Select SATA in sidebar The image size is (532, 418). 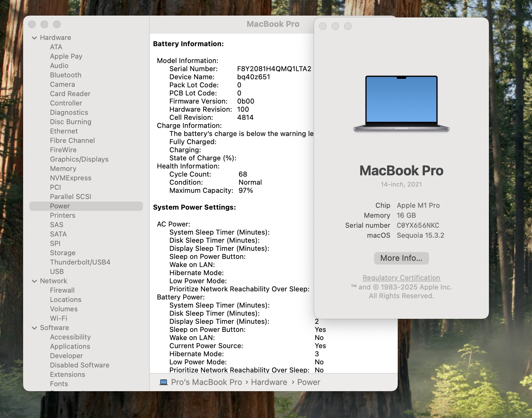58,234
